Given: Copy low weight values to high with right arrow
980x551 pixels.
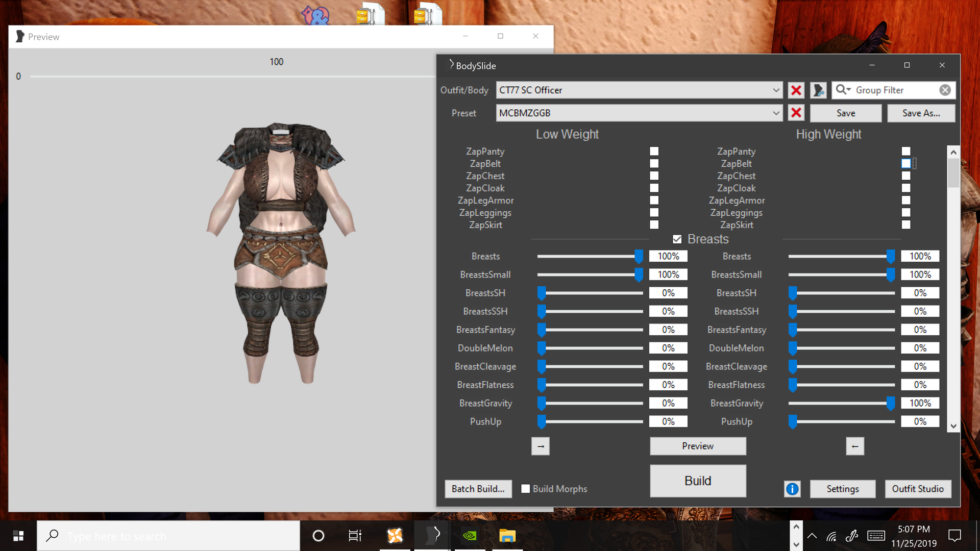Looking at the screenshot, I should tap(541, 446).
